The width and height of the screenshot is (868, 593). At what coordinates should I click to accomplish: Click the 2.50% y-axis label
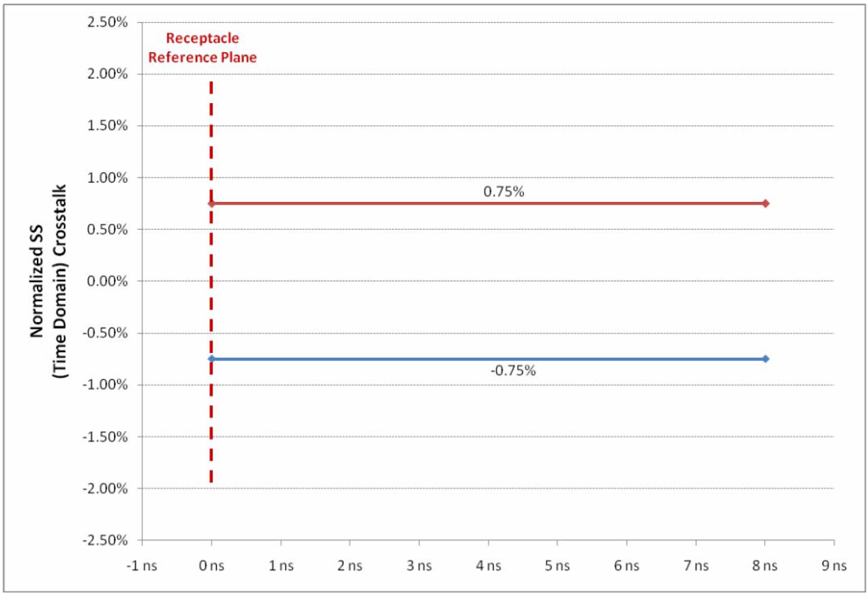[x=108, y=22]
